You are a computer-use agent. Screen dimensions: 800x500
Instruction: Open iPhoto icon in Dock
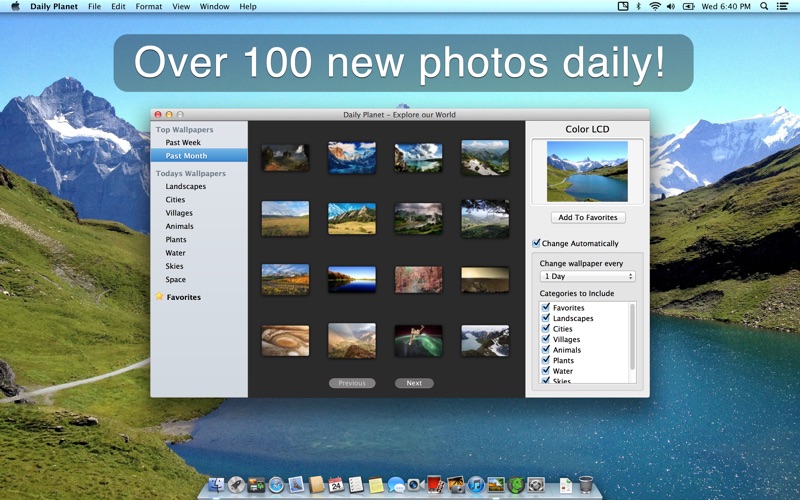(x=456, y=484)
